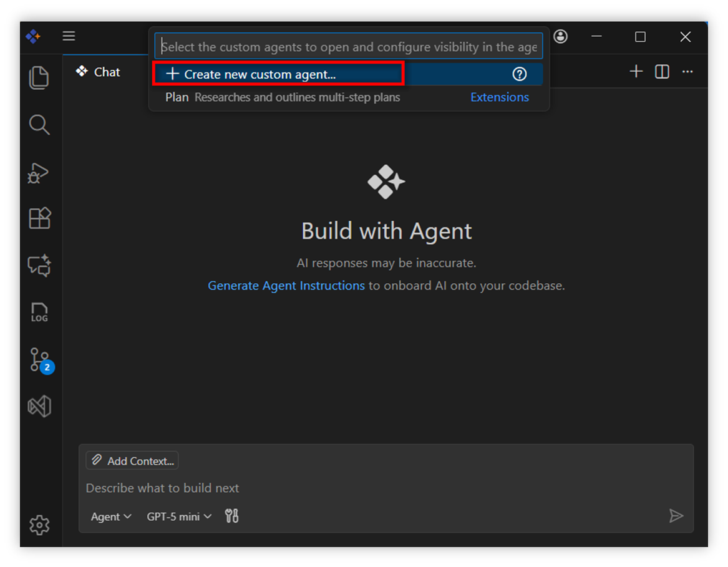The image size is (728, 567).
Task: Open the Configure Tools icon in chat input
Action: (231, 516)
